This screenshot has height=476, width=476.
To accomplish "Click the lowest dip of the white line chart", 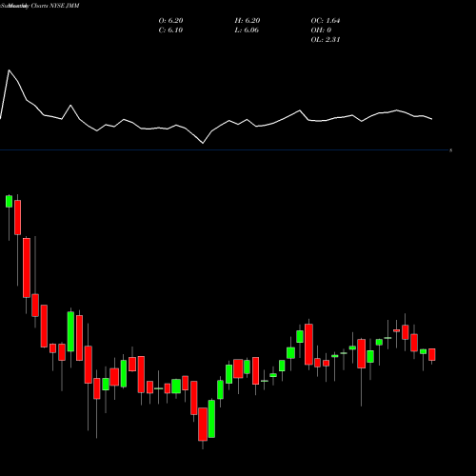I will tap(203, 143).
